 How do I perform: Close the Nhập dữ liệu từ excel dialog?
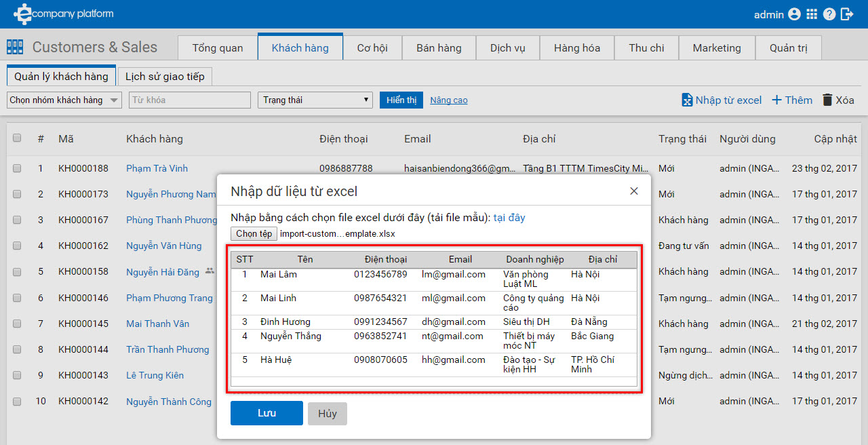(x=634, y=191)
